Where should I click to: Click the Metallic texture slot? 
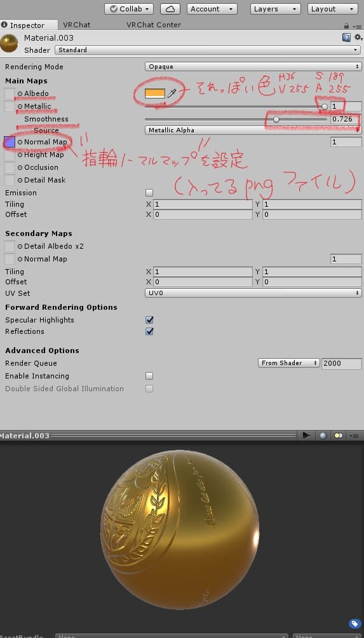10,106
